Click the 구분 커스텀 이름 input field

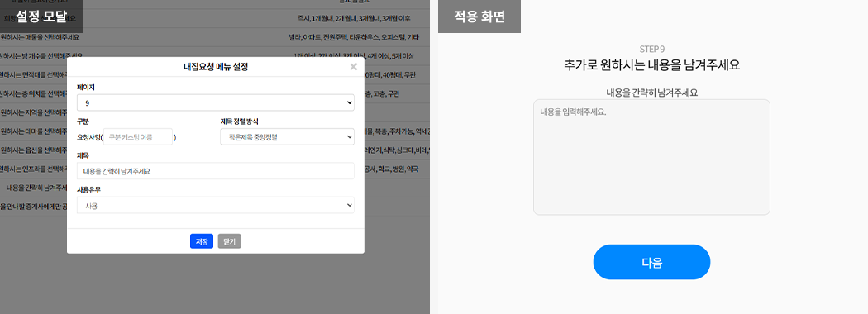pyautogui.click(x=138, y=137)
